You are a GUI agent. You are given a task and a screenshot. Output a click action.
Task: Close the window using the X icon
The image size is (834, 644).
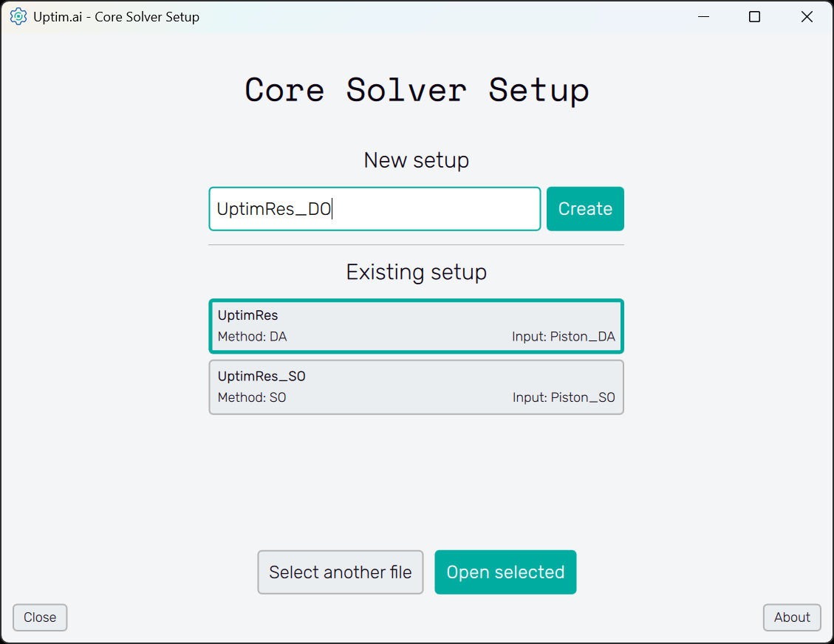pyautogui.click(x=807, y=16)
